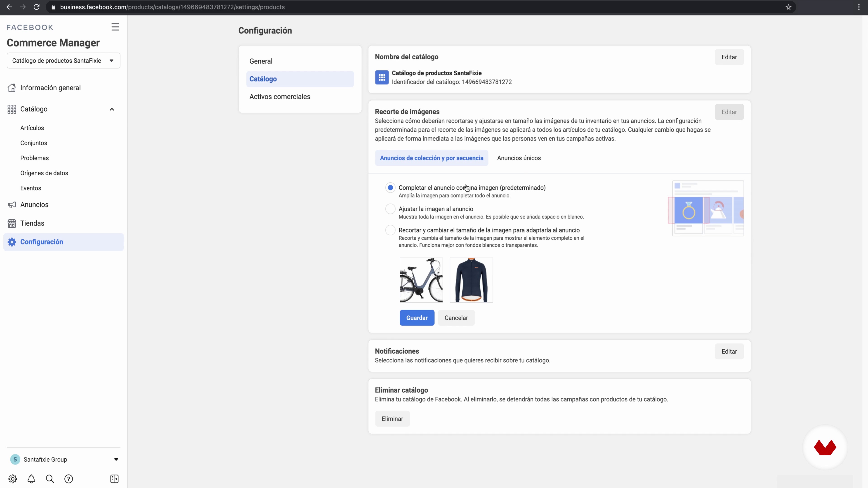Select Recortar y cambiar el tamaño option

[x=390, y=230]
